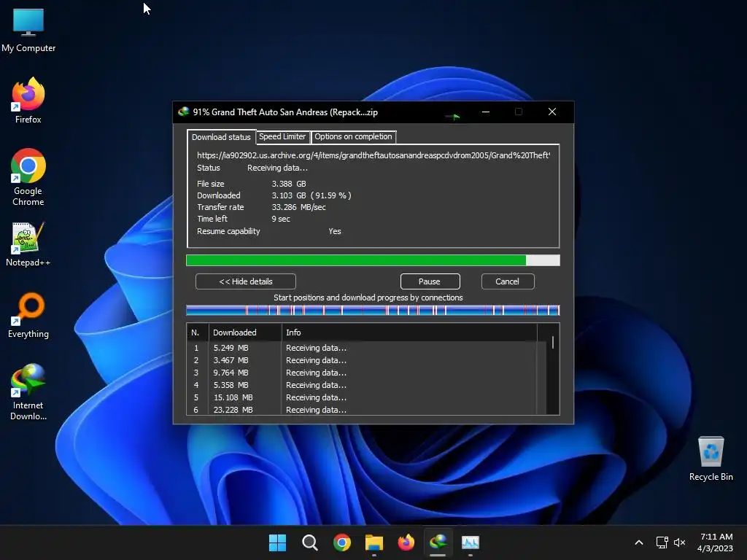Switch to Download status tab
This screenshot has height=560, width=747.
click(221, 137)
